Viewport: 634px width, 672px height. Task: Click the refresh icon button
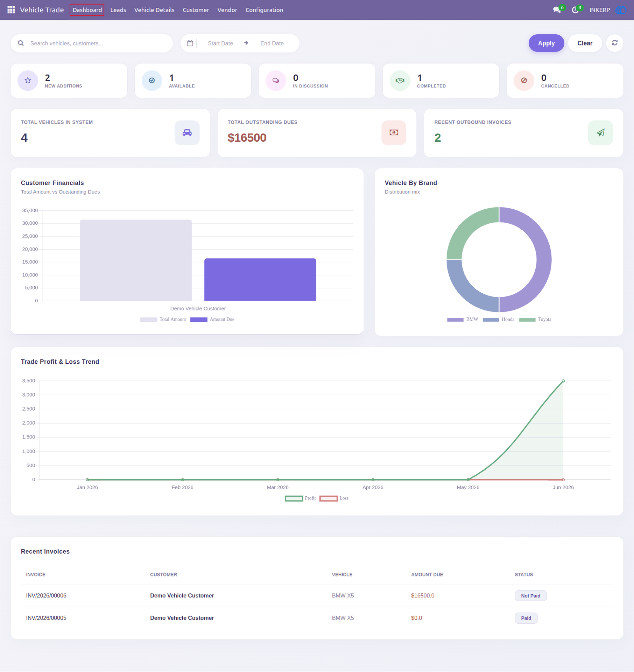pos(614,43)
